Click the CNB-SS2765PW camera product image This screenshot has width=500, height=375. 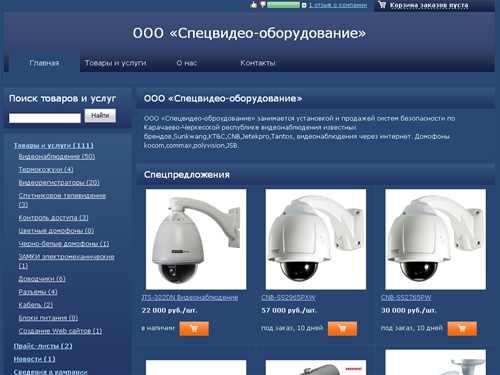(435, 239)
